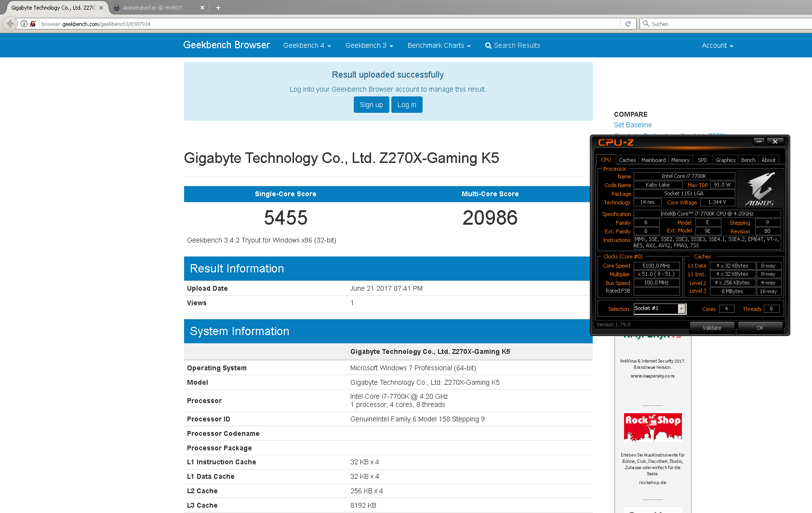
Task: Click the Validate button in CPU-Z
Action: pos(712,328)
